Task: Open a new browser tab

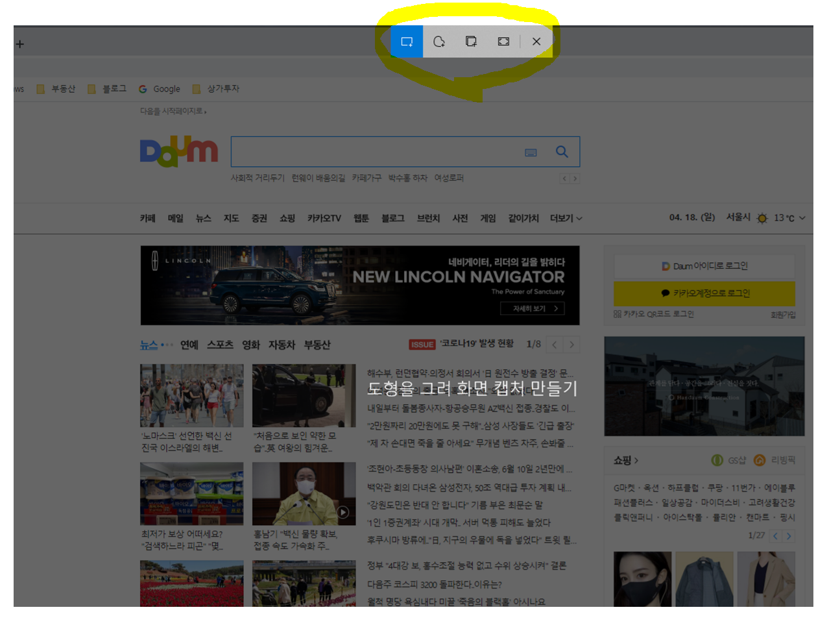Action: coord(20,44)
